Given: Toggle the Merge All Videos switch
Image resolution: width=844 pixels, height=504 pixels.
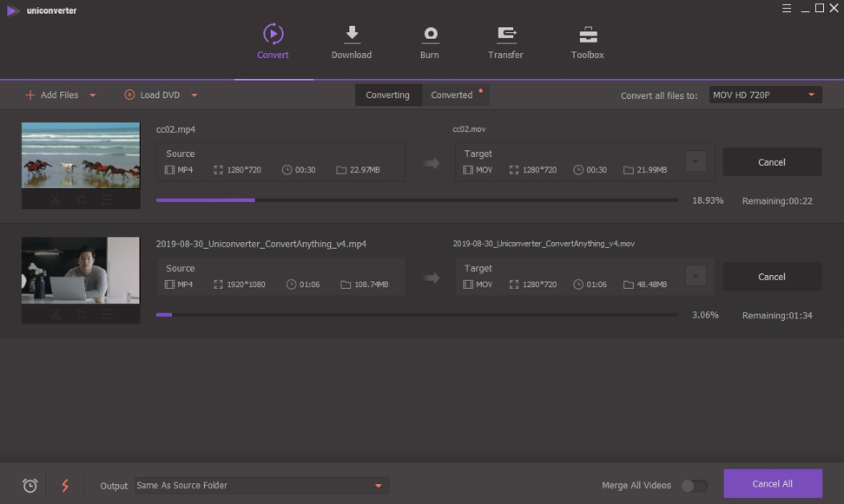Looking at the screenshot, I should (x=694, y=486).
